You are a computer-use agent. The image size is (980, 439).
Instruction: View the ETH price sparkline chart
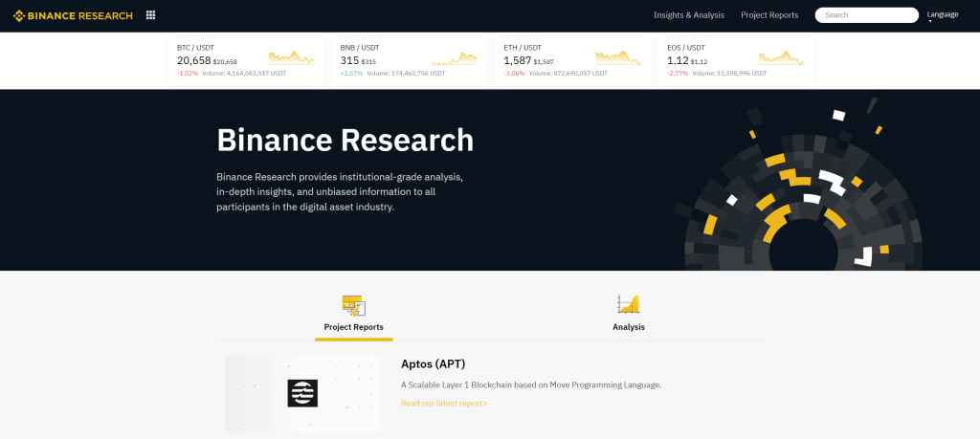coord(617,58)
